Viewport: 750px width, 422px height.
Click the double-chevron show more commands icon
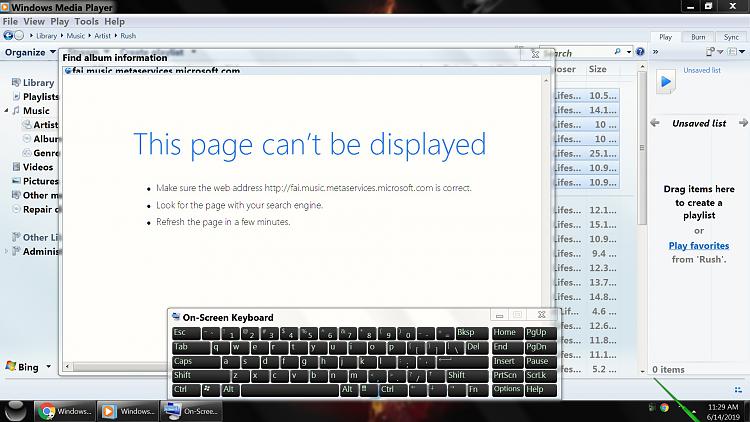coord(656,52)
